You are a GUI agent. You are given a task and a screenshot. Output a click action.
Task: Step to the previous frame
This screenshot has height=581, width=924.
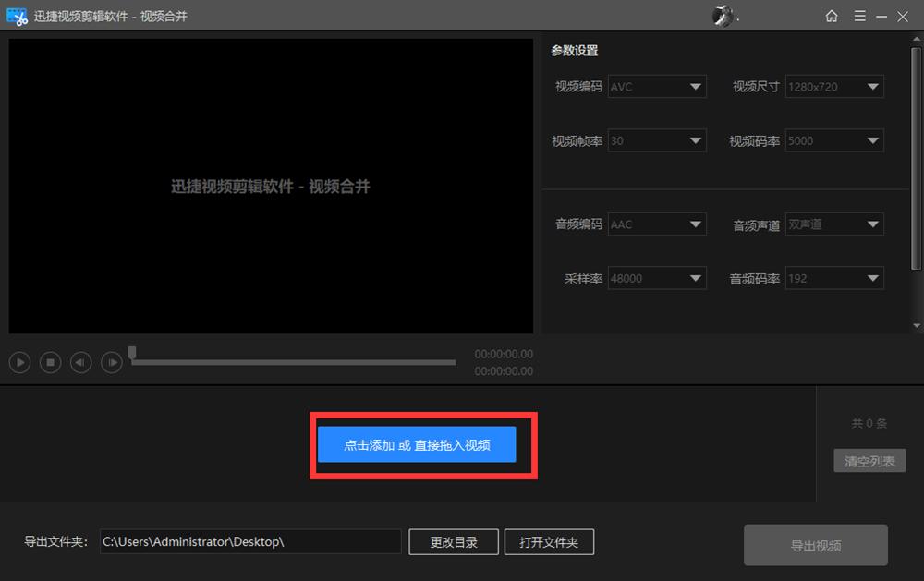80,362
